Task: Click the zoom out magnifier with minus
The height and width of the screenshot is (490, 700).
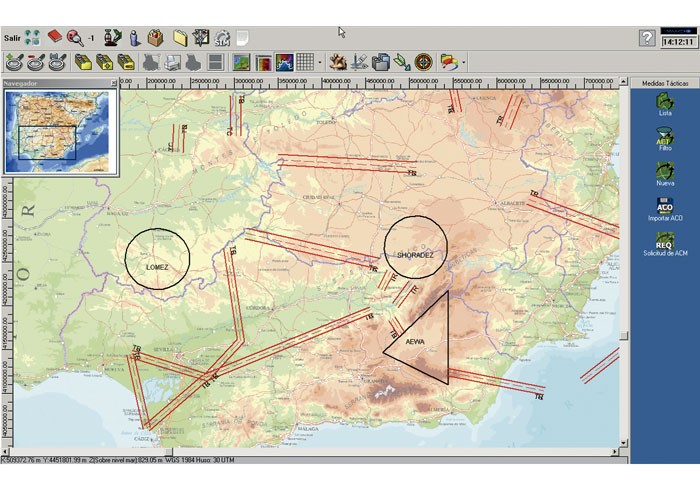Action: pyautogui.click(x=36, y=62)
